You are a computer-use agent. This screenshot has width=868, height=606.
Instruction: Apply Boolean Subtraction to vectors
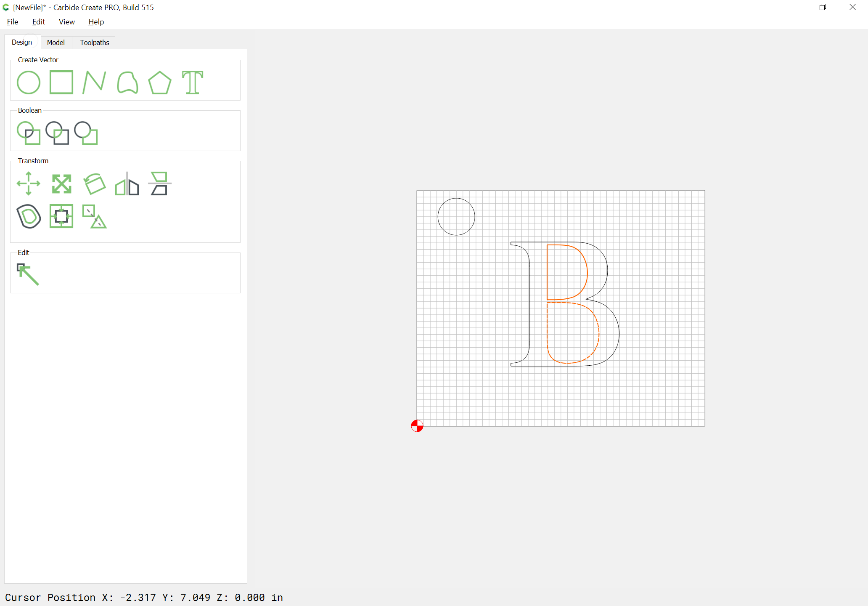coord(86,133)
